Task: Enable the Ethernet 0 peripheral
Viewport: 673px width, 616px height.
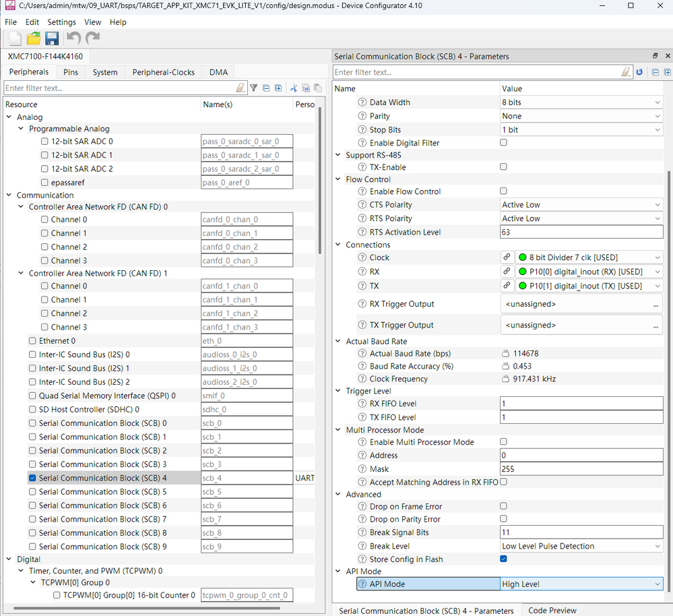Action: click(x=32, y=340)
